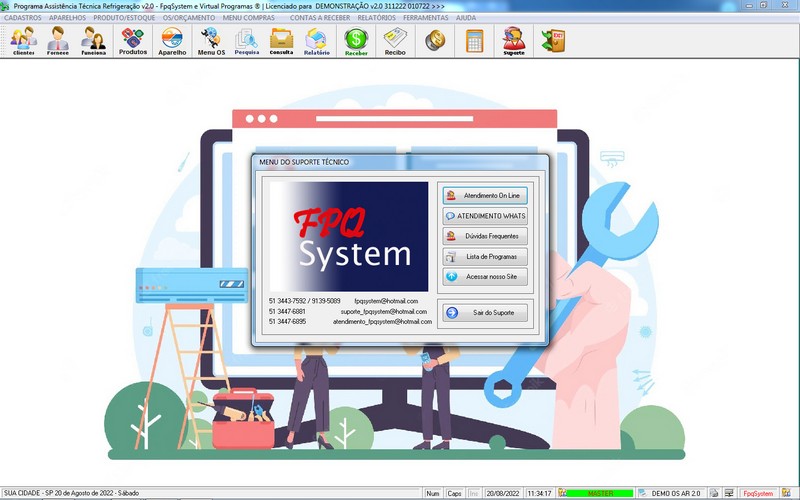
Task: Click the suporte_fpqsystem@hotmail.com email text
Action: coord(384,311)
